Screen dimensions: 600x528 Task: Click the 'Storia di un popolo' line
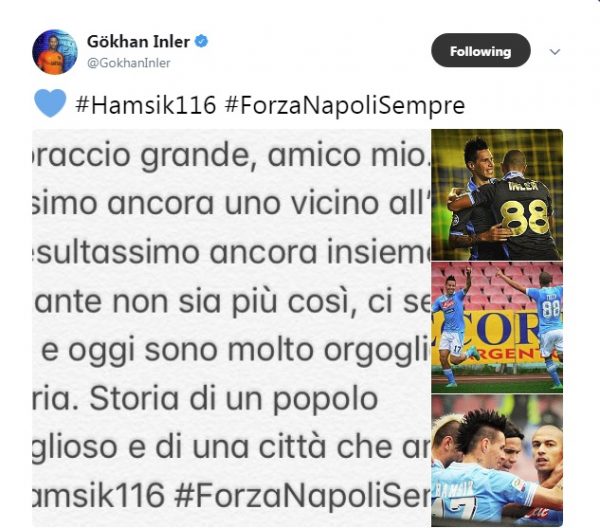tap(205, 399)
